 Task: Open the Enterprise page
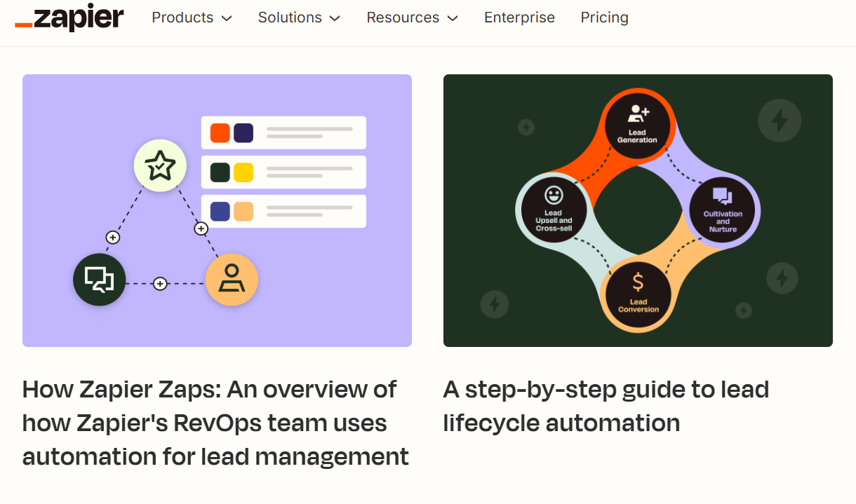(519, 18)
